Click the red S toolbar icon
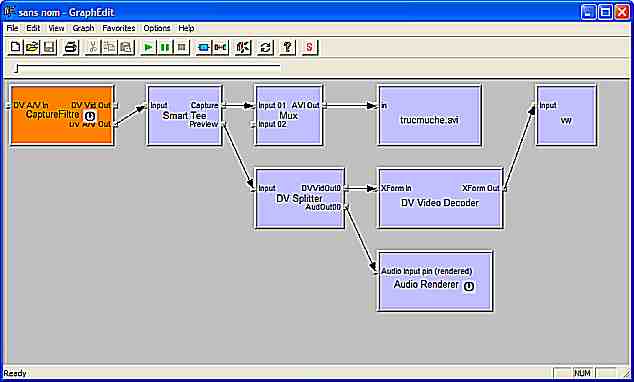This screenshot has width=634, height=382. (x=310, y=47)
